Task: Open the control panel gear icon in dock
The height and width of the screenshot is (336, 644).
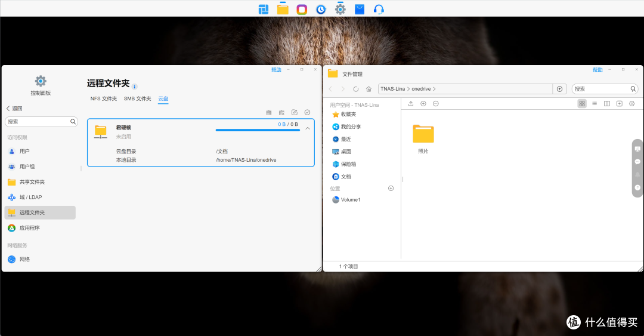Action: click(x=340, y=9)
